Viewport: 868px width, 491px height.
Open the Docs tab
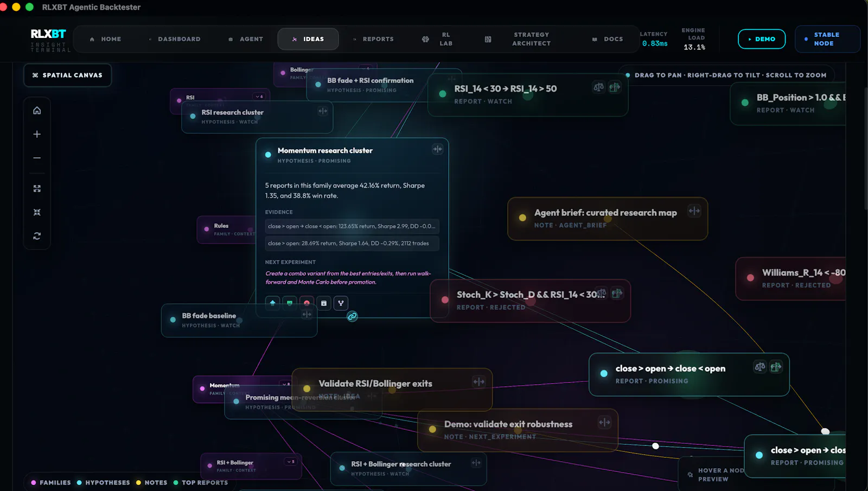[x=608, y=39]
